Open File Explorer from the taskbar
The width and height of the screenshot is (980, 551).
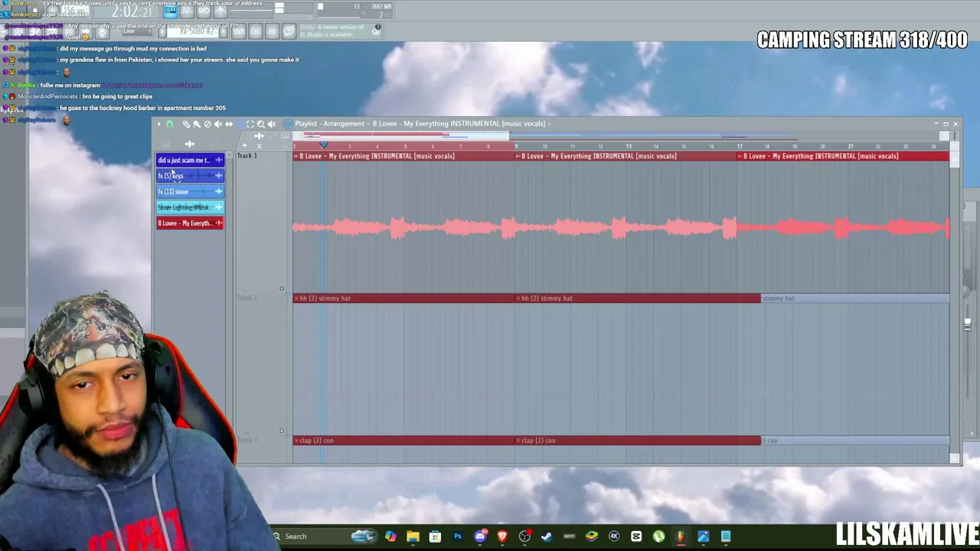coord(413,536)
